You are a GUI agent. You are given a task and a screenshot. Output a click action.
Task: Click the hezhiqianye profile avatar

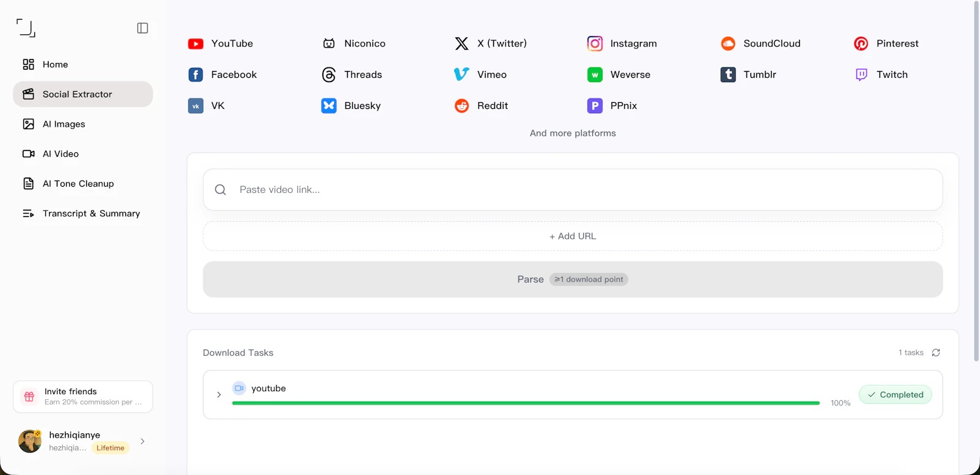point(30,441)
